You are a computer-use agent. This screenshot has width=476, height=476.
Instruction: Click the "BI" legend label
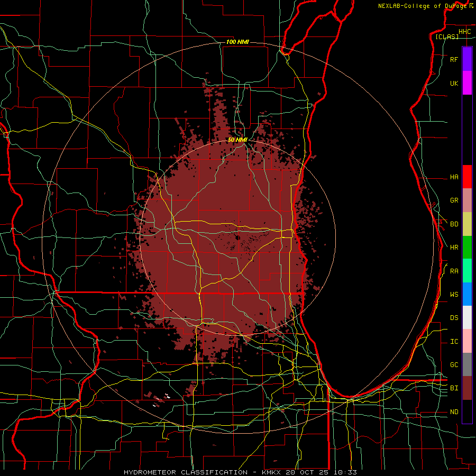454,388
